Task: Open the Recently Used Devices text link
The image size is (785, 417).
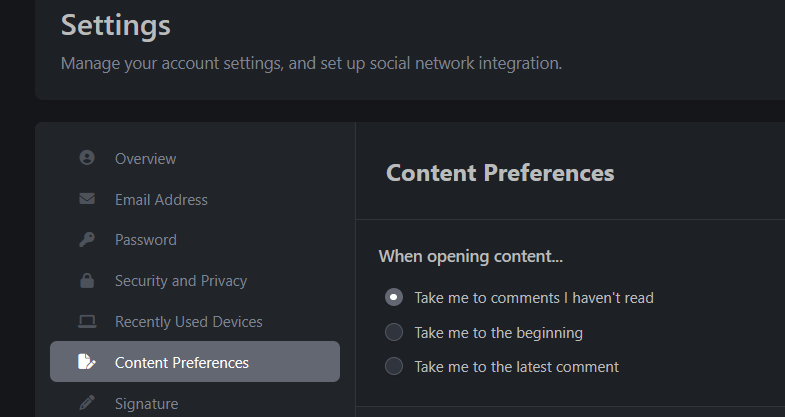Action: (x=188, y=322)
